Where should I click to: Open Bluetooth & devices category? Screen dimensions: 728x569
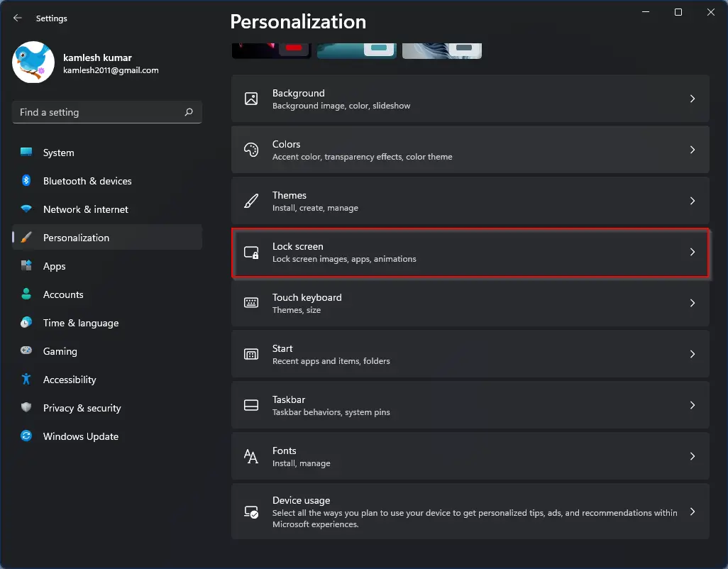[107, 180]
